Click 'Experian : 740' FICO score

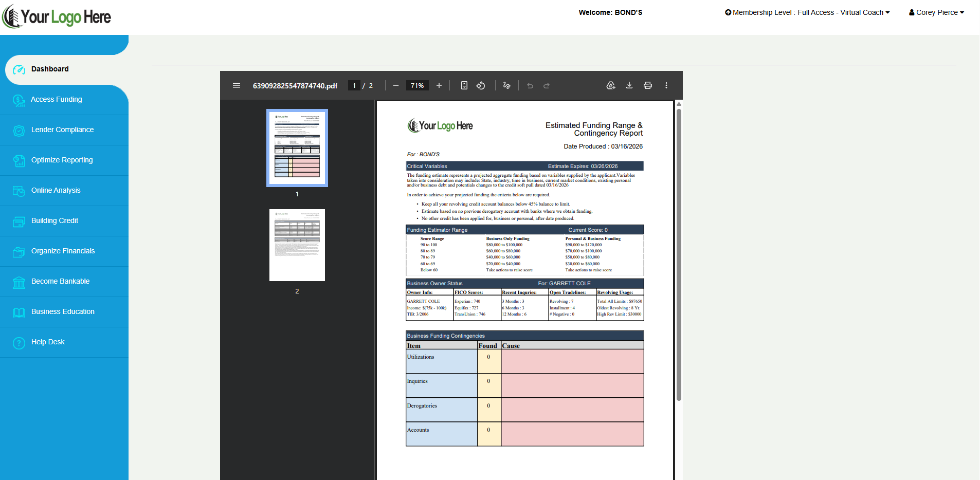coord(467,302)
